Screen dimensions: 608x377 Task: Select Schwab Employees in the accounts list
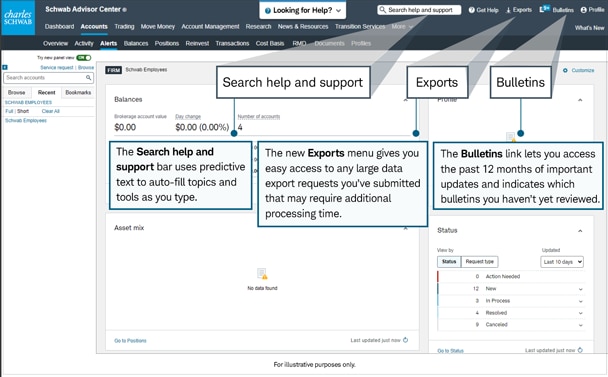pos(26,121)
